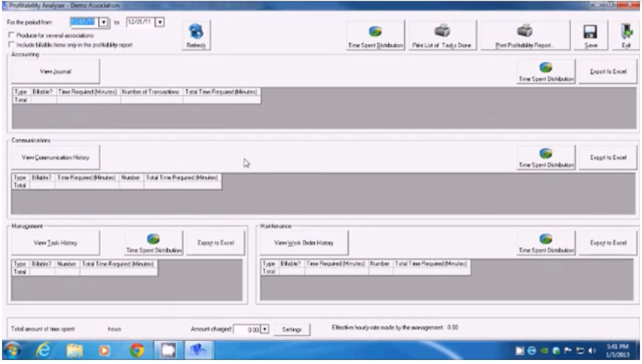Click Maintenance table Billable? column header

coord(291,264)
